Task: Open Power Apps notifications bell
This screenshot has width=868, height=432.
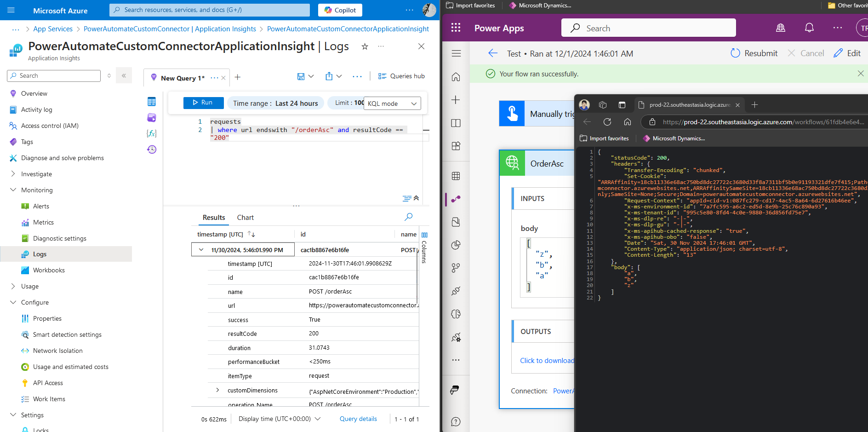Action: [x=809, y=28]
